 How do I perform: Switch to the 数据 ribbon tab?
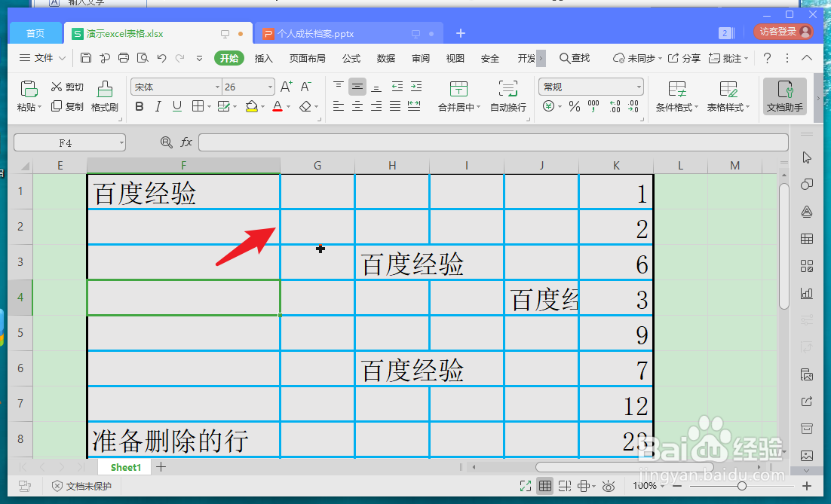(386, 58)
